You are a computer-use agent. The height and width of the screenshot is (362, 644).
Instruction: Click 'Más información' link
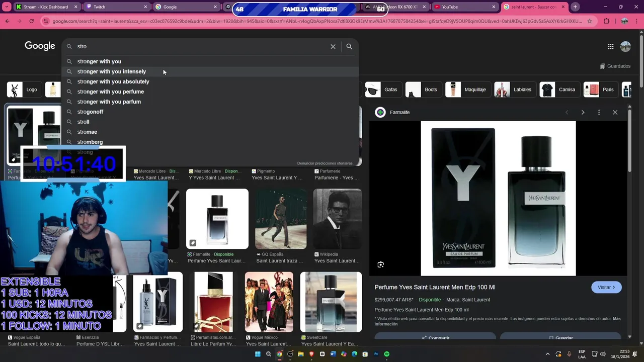[x=498, y=321]
